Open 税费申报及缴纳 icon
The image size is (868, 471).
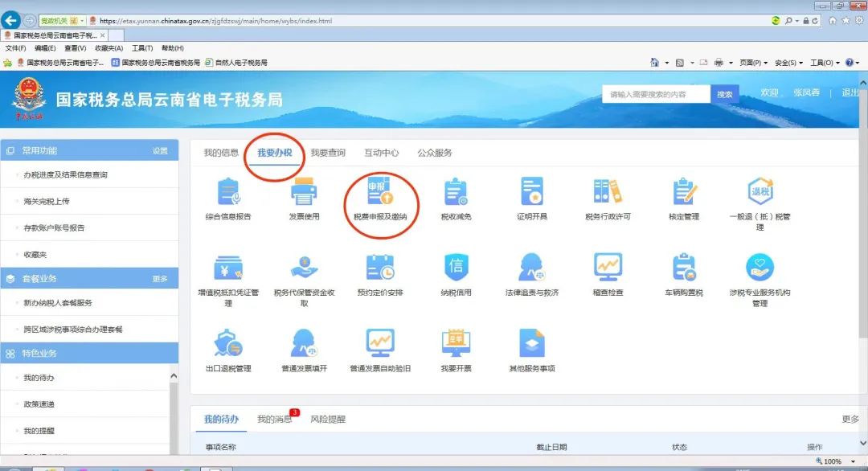pos(380,191)
